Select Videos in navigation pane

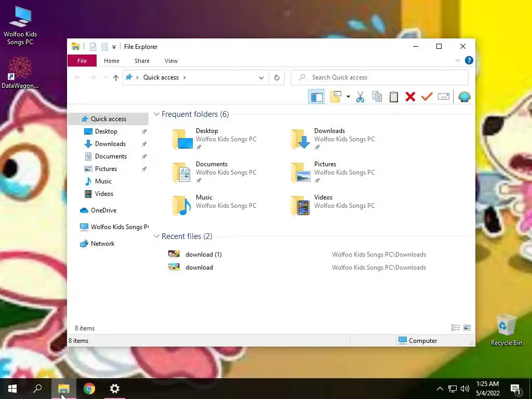pyautogui.click(x=104, y=194)
